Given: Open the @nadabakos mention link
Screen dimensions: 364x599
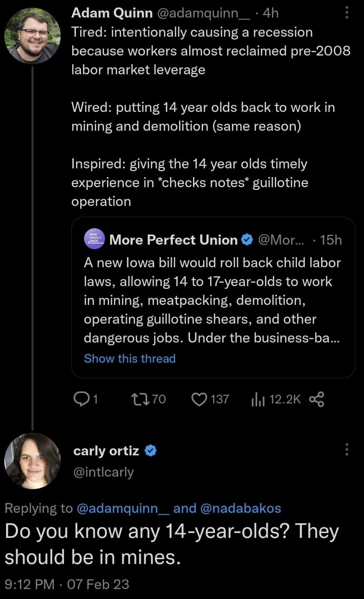Looking at the screenshot, I should [240, 508].
